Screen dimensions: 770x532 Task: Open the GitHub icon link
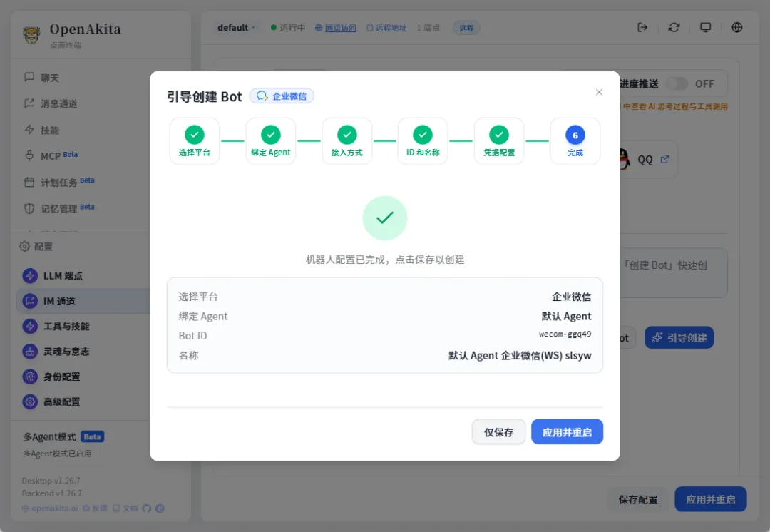(146, 508)
